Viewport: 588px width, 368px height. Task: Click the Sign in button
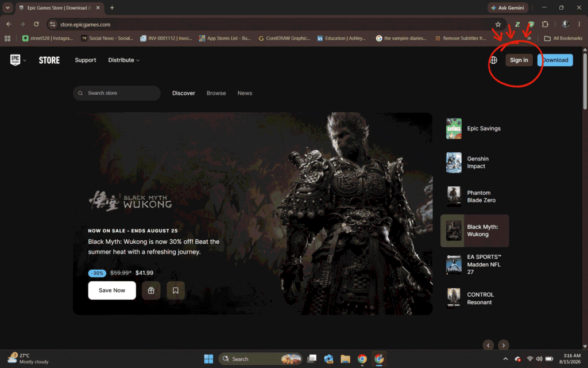pyautogui.click(x=519, y=60)
